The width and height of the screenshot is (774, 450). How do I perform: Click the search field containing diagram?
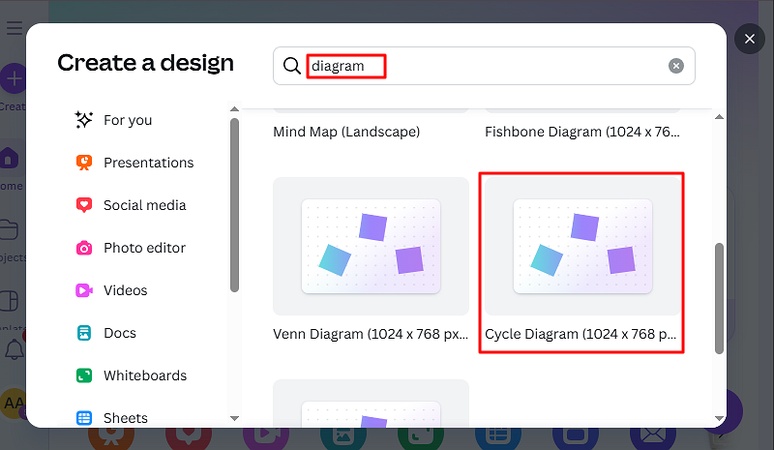(x=484, y=66)
